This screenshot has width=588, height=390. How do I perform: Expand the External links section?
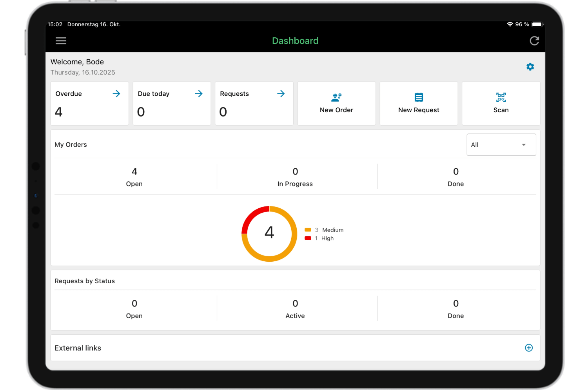coord(78,348)
